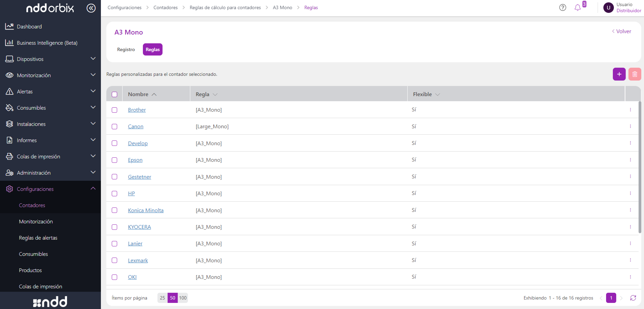This screenshot has width=644, height=309.
Task: Open row options menu for Canon
Action: tap(630, 126)
